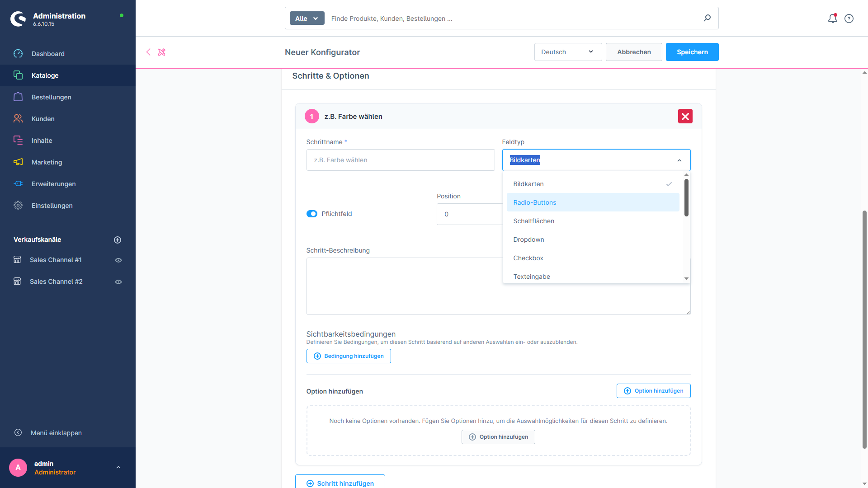Screen dimensions: 868x488
Task: Click the Sales Channel #2 storefront icon
Action: pos(17,282)
